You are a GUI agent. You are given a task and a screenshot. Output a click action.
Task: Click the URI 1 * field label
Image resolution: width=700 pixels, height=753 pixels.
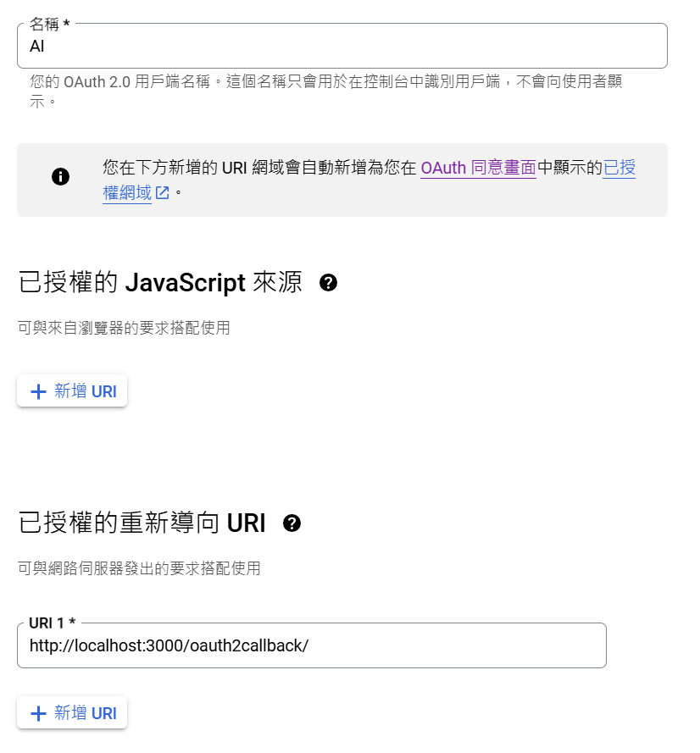tap(52, 623)
